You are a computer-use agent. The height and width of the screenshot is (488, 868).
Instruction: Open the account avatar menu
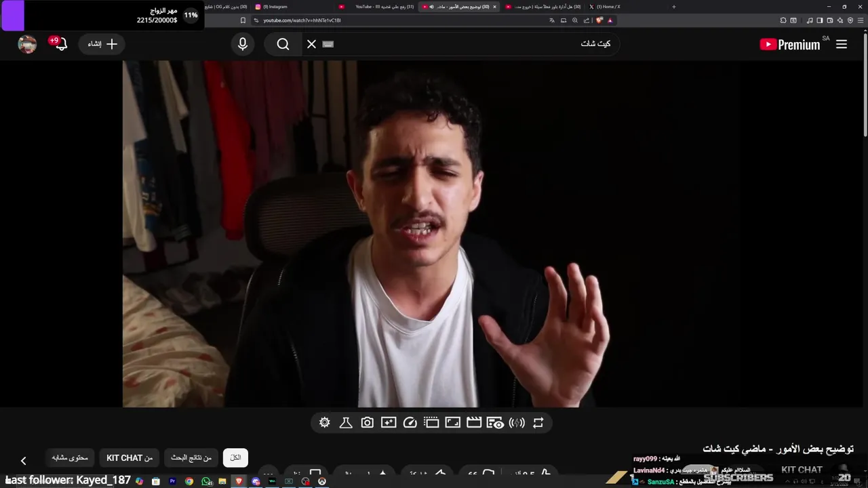[x=27, y=44]
